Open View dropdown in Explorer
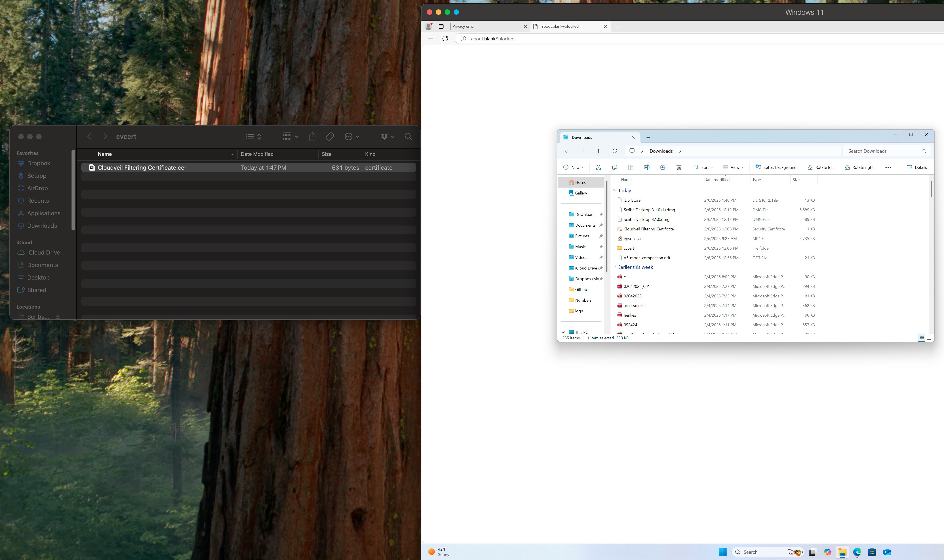Image resolution: width=944 pixels, height=560 pixels. coord(733,167)
